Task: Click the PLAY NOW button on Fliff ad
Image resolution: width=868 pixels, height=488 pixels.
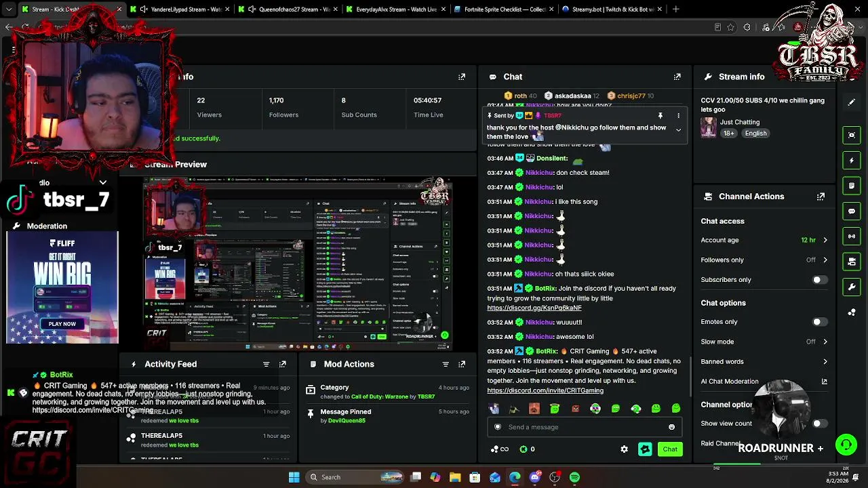Action: click(x=62, y=324)
